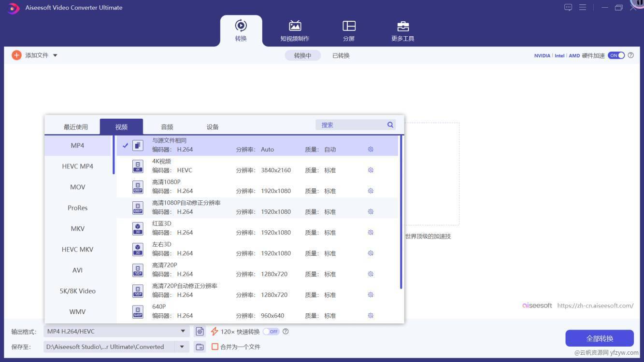
Task: Open the 更多工具 toolbox tab
Action: point(402,31)
